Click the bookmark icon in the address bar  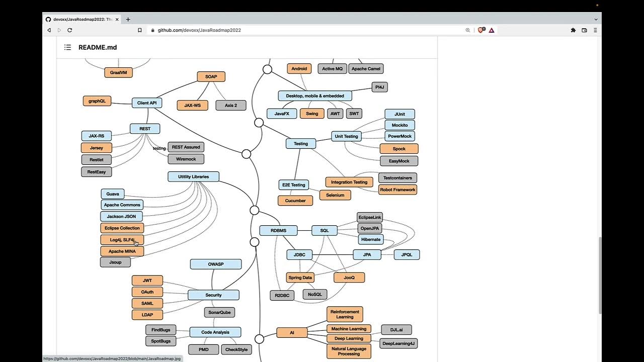pos(140,30)
